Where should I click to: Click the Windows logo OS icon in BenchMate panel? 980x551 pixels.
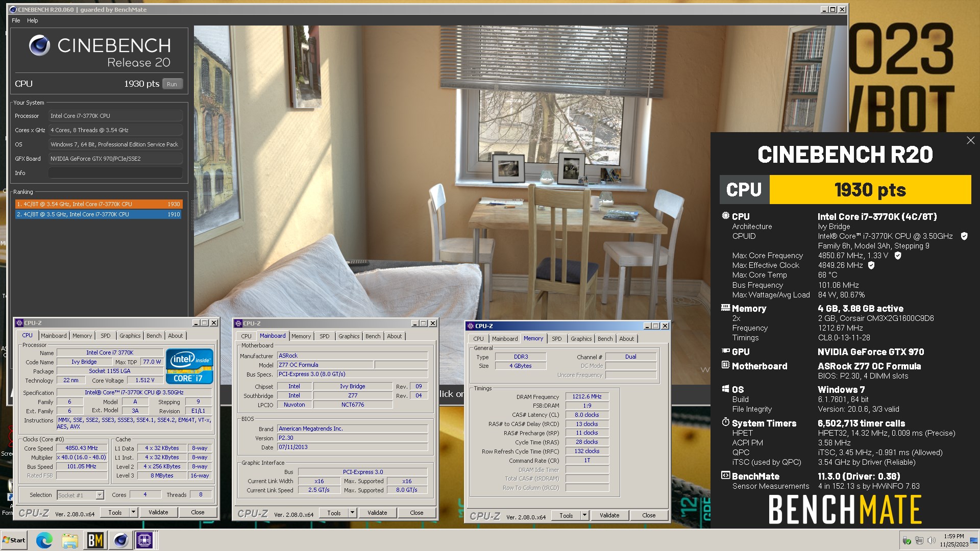(x=725, y=389)
